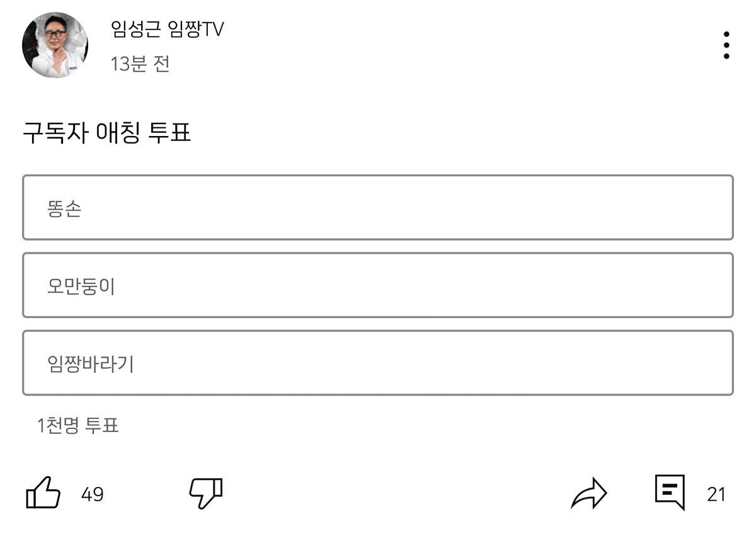Click the 13분 전 timestamp
Image resolution: width=756 pixels, height=546 pixels.
pos(140,64)
